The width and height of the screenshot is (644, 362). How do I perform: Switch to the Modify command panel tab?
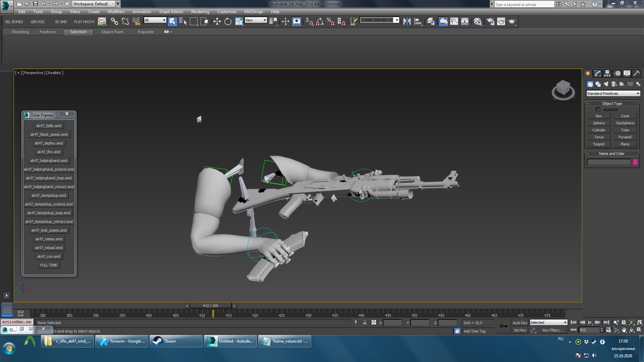pyautogui.click(x=598, y=73)
